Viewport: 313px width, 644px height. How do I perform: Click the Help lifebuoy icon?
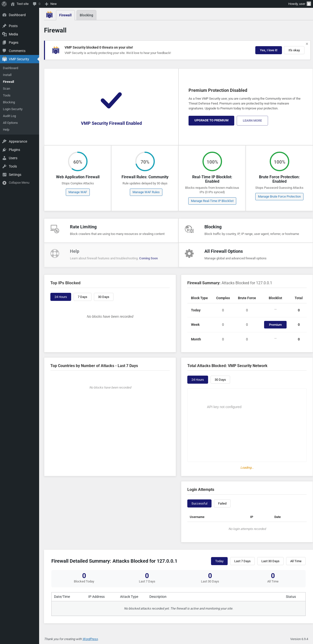coord(55,253)
